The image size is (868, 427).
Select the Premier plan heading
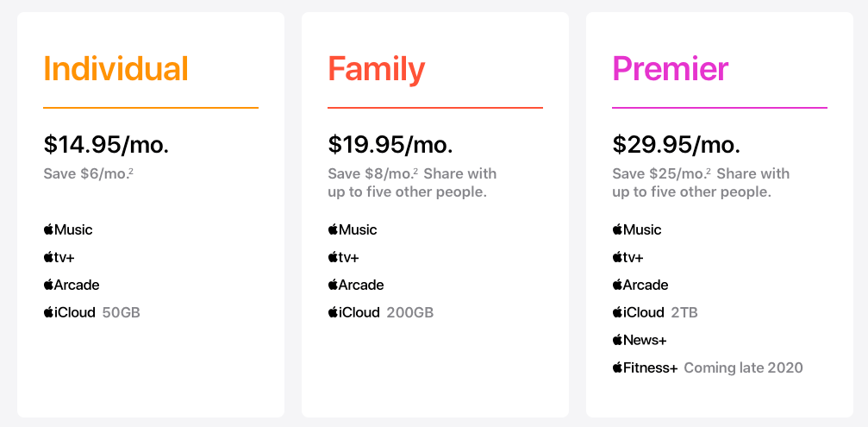click(x=670, y=69)
